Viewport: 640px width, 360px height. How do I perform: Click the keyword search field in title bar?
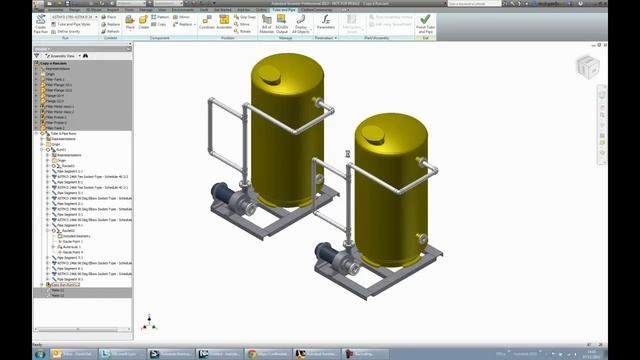(474, 3)
